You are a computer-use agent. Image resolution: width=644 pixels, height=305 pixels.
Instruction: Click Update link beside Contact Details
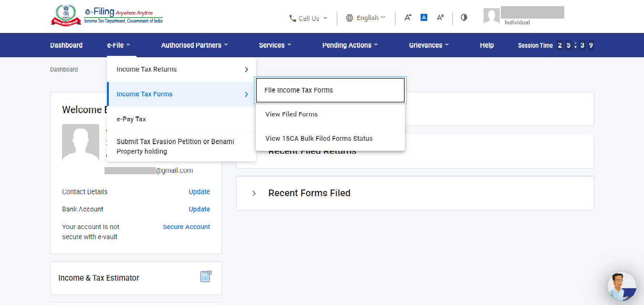tap(199, 192)
